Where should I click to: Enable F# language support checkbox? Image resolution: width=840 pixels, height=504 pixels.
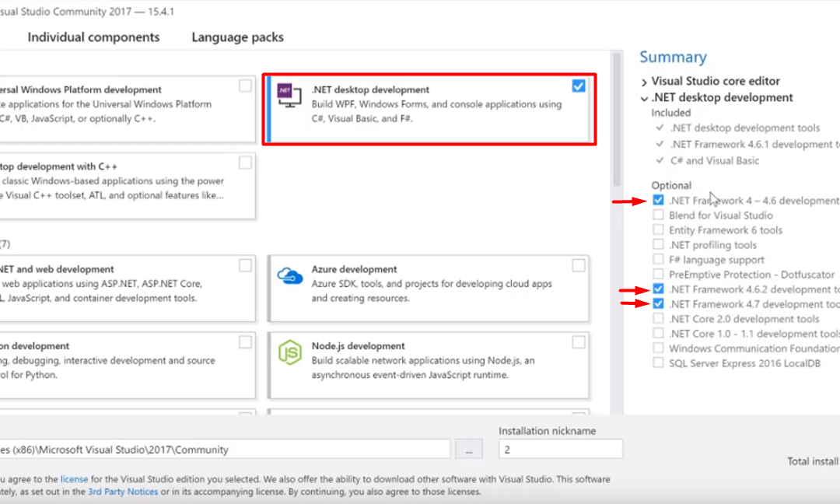pyautogui.click(x=658, y=259)
